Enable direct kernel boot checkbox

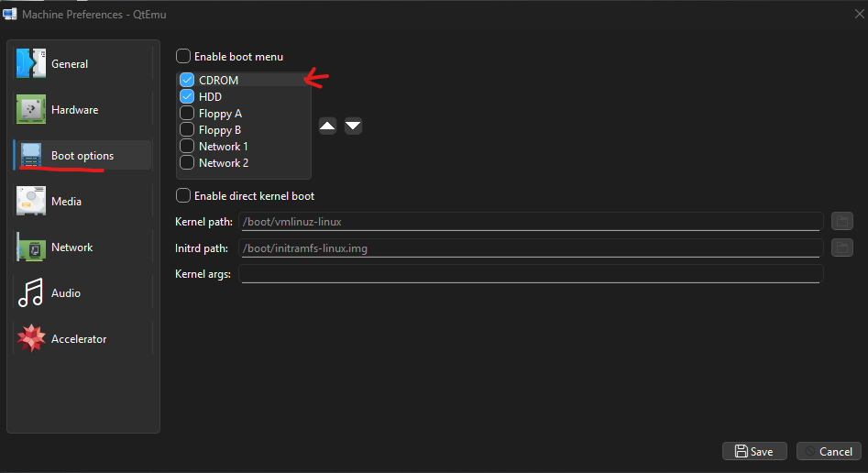pos(183,195)
